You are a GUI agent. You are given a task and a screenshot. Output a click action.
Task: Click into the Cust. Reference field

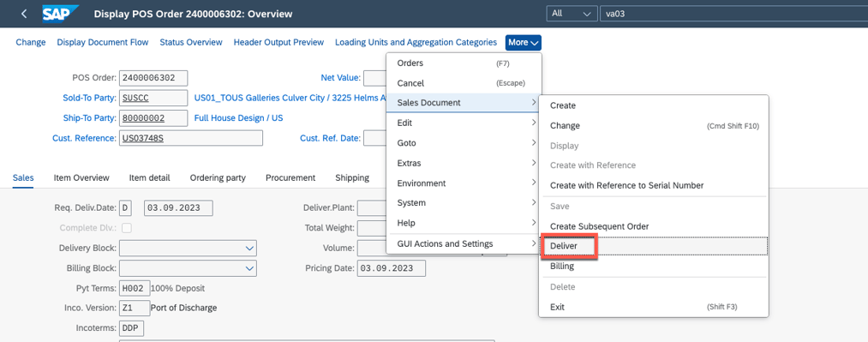pyautogui.click(x=191, y=138)
